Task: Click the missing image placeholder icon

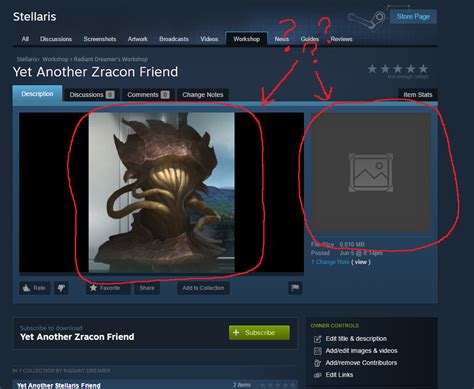Action: pos(371,172)
